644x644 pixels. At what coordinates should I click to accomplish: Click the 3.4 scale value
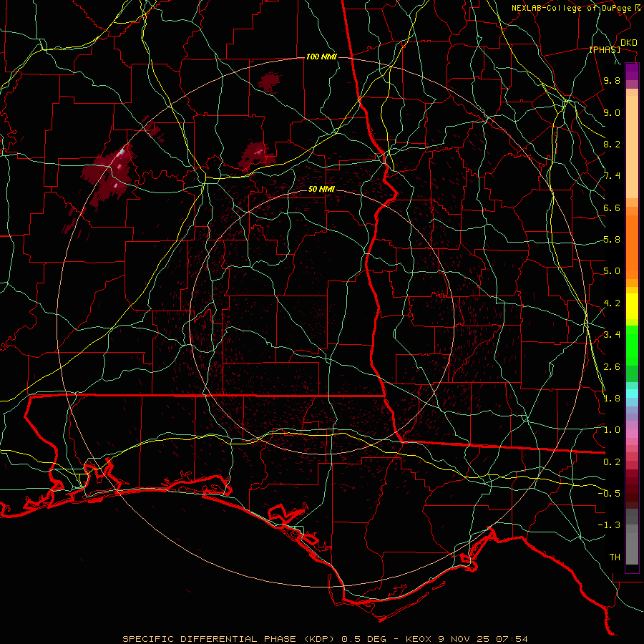click(612, 335)
